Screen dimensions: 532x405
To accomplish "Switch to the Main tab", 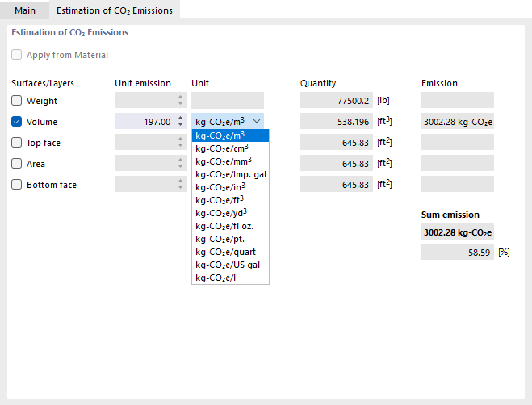I will (x=25, y=10).
